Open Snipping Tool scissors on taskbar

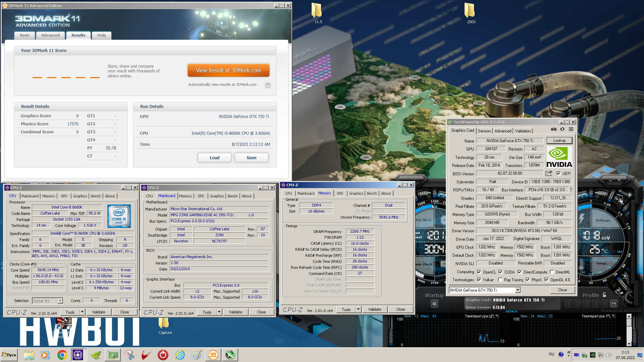[x=129, y=355]
